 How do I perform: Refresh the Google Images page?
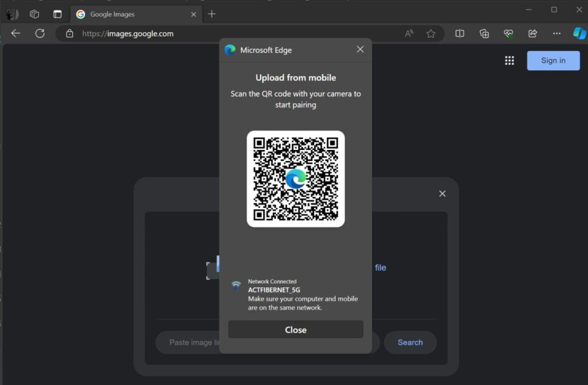click(x=40, y=33)
